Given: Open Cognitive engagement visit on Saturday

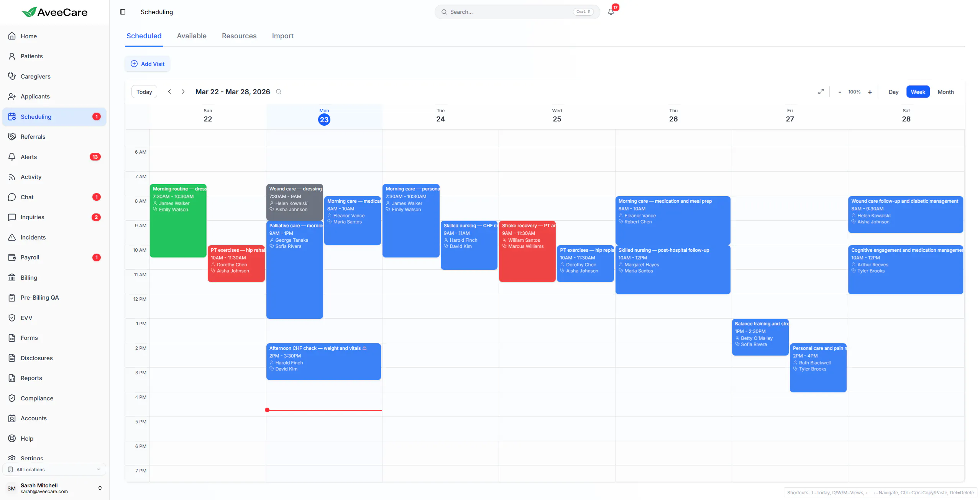Looking at the screenshot, I should point(906,270).
